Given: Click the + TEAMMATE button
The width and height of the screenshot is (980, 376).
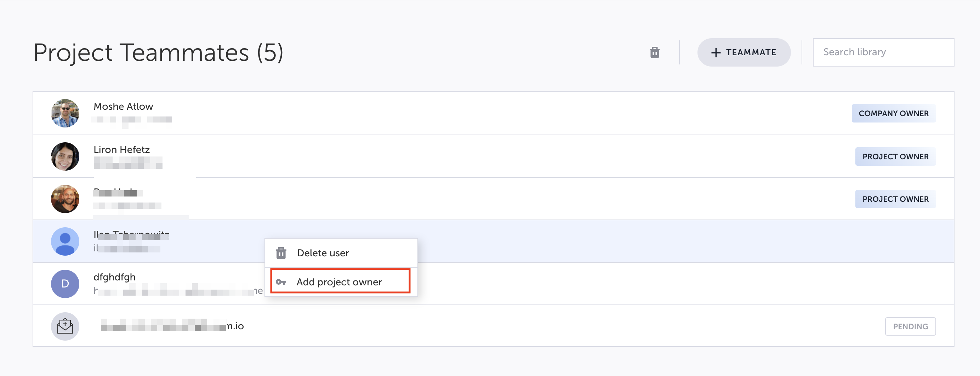Looking at the screenshot, I should pyautogui.click(x=743, y=52).
